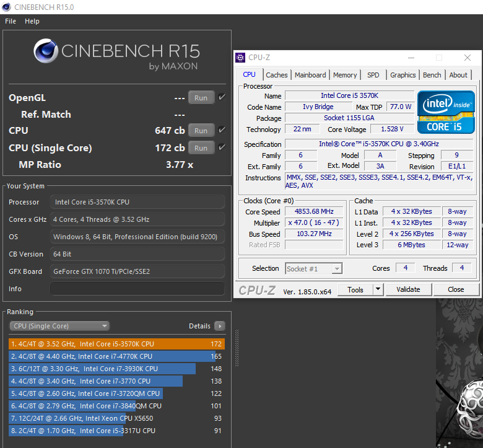The width and height of the screenshot is (483, 448).
Task: Switch to the Memory tab in CPU-Z
Action: pyautogui.click(x=345, y=75)
